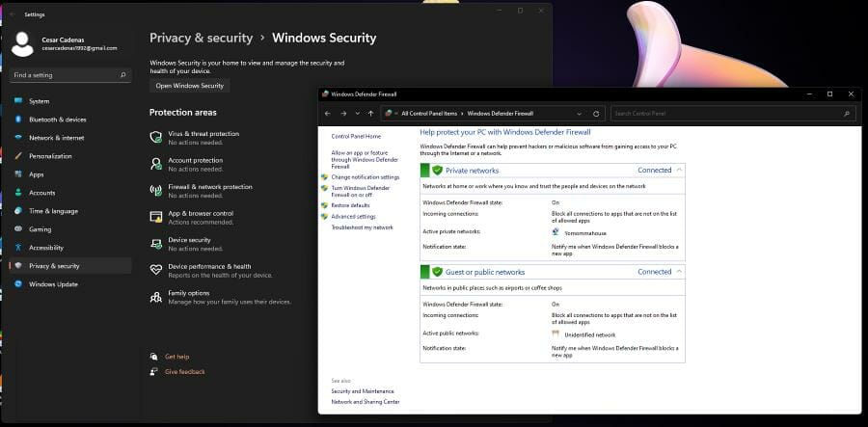The image size is (868, 427).
Task: Open Network and Sharing Center link
Action: 366,402
